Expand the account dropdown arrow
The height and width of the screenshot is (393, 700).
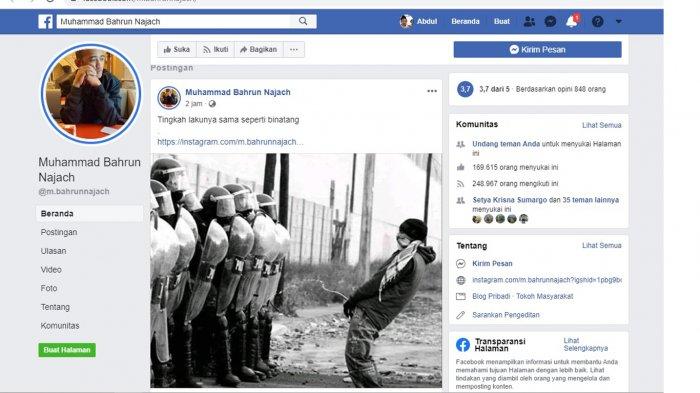(618, 21)
